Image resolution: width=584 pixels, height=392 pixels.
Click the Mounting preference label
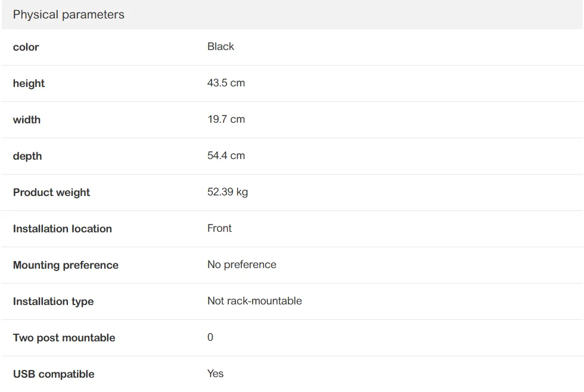(x=66, y=265)
